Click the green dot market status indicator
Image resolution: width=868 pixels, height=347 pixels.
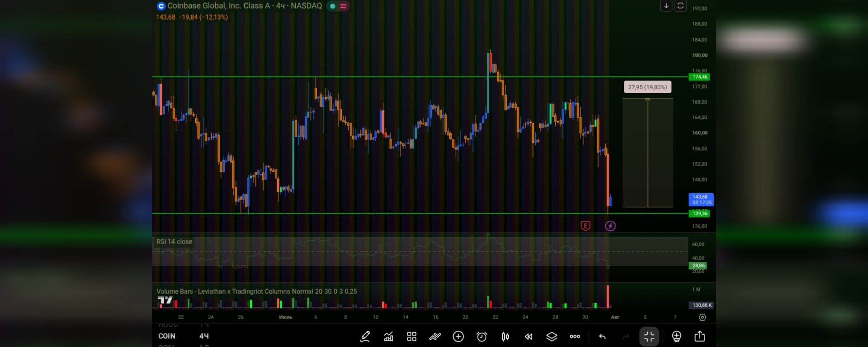click(333, 6)
